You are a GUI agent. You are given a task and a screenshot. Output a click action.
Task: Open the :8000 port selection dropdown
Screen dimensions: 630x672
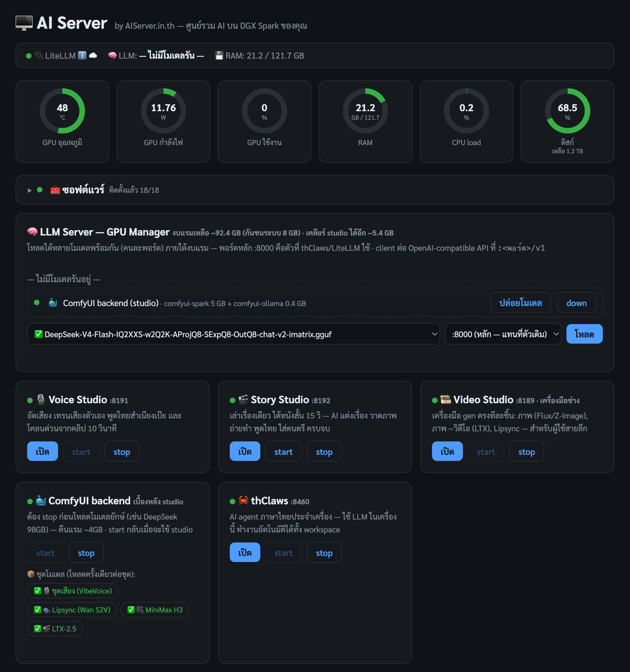[x=503, y=334]
